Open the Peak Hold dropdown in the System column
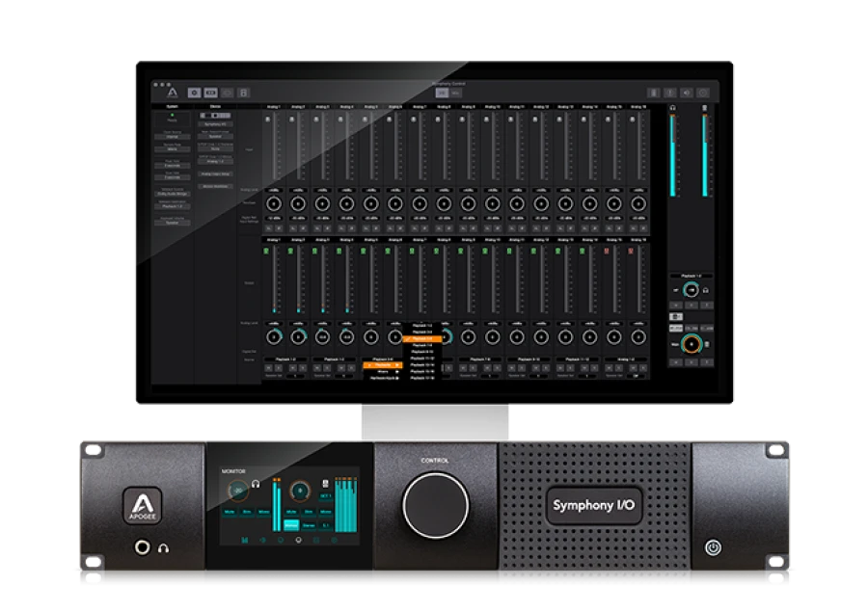The width and height of the screenshot is (868, 612). pyautogui.click(x=173, y=166)
